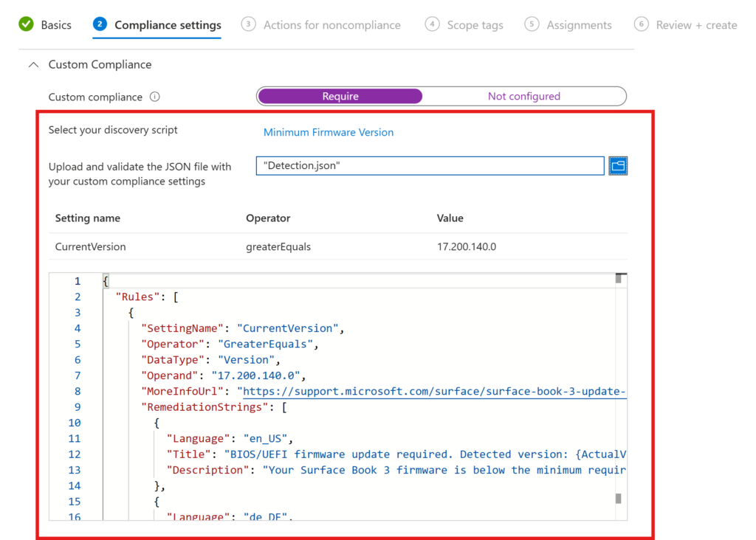Click the step 5 circle icon

click(x=532, y=24)
